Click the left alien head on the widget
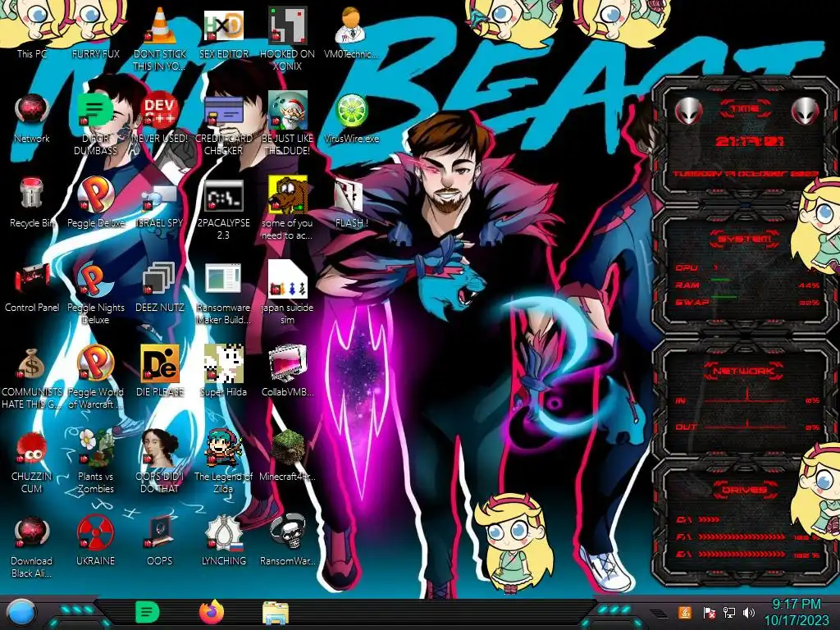840x630 pixels. (x=688, y=112)
